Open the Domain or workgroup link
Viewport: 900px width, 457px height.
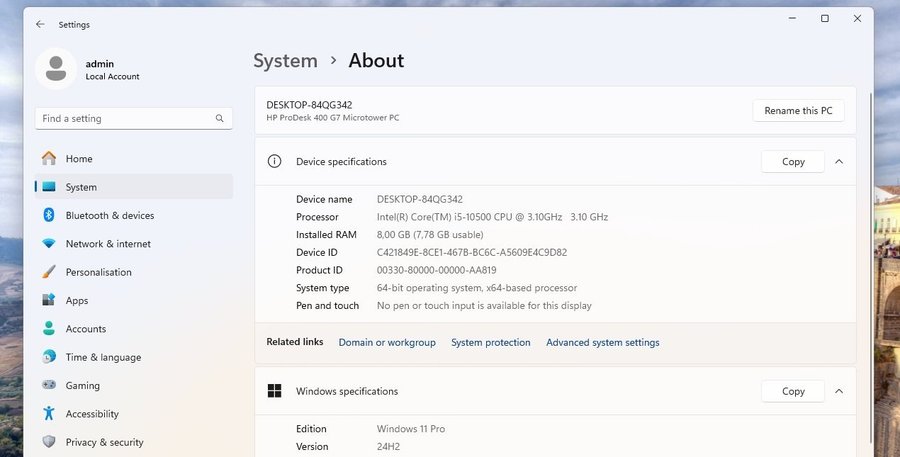[x=387, y=343]
